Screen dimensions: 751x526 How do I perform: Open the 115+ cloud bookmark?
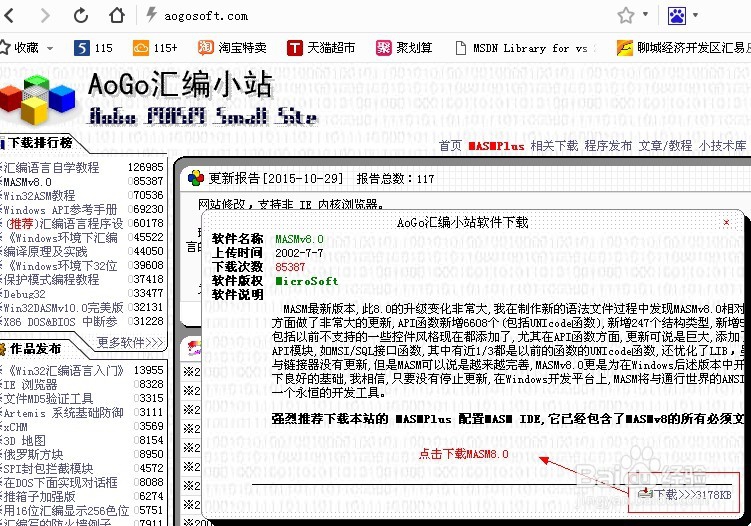tap(155, 48)
